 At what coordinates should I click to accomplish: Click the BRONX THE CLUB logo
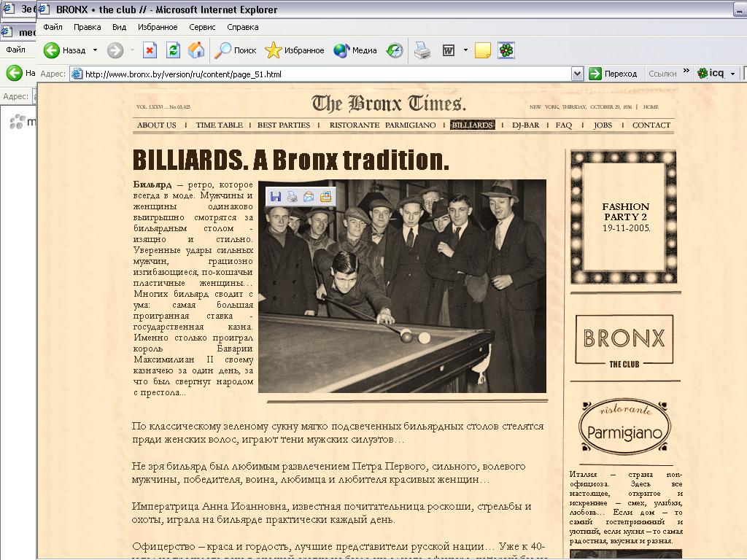624,340
